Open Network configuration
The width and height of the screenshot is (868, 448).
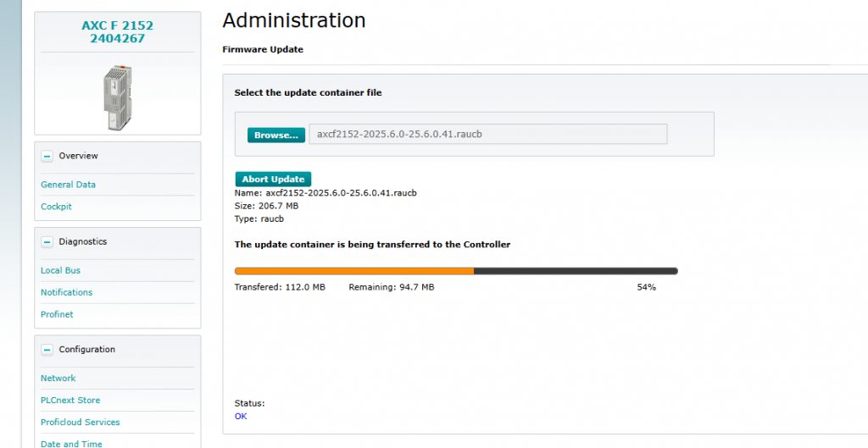[x=58, y=379]
